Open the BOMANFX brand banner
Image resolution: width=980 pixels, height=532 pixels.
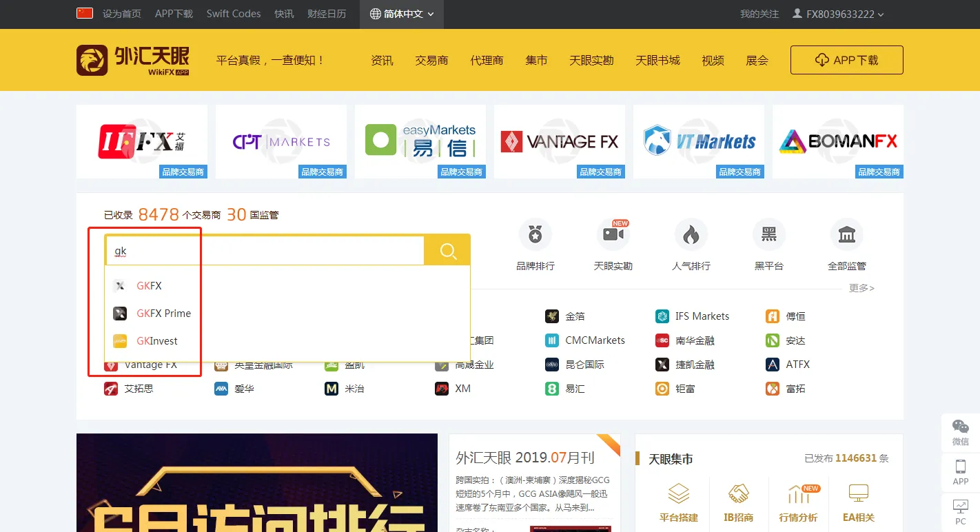838,142
